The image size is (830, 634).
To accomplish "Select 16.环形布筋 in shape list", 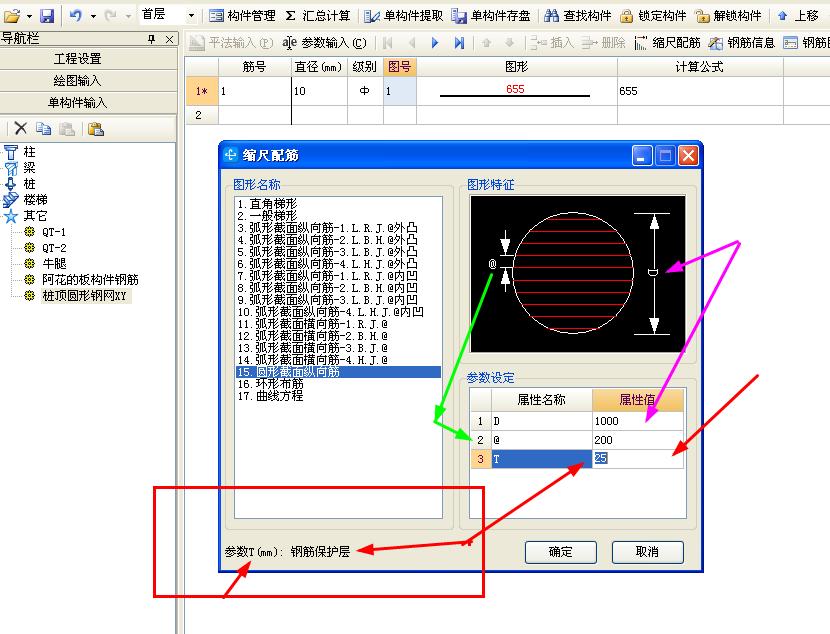I will point(270,384).
